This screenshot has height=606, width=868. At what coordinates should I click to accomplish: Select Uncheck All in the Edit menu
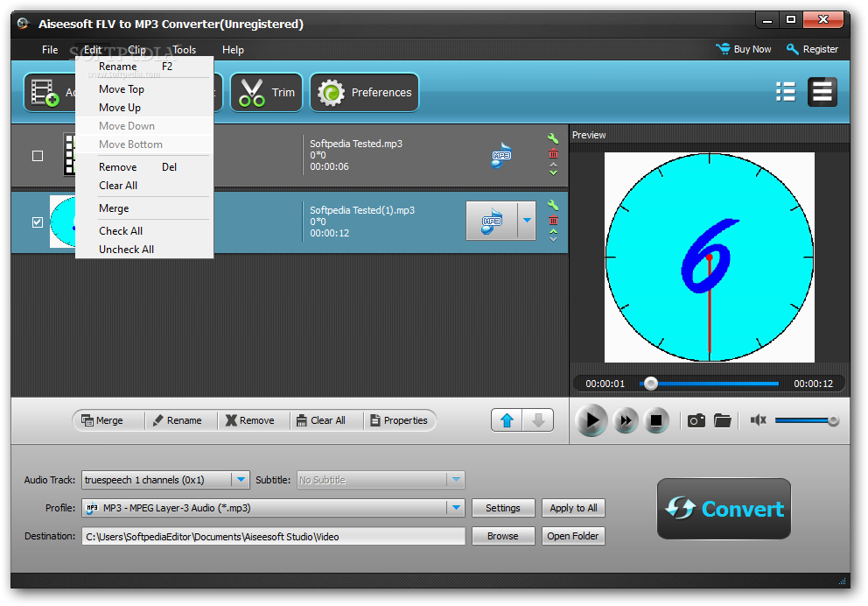click(x=144, y=250)
